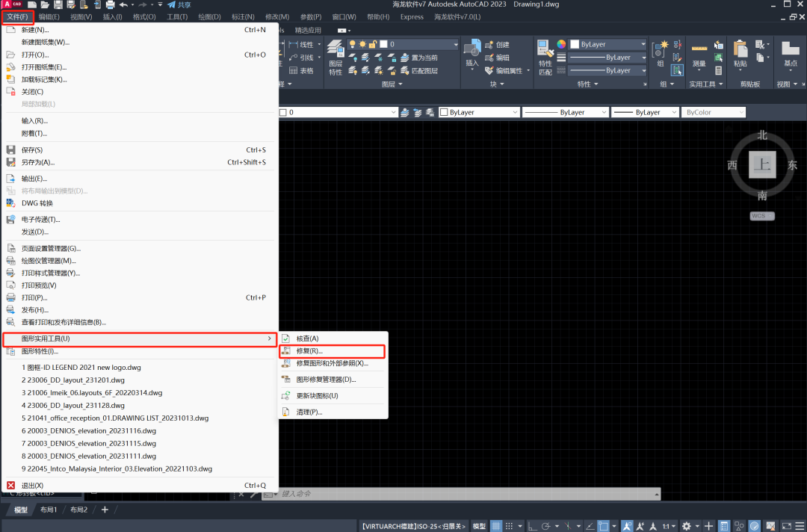Choose 另存为(A)... in File menu
Image resolution: width=807 pixels, height=532 pixels.
[38, 162]
